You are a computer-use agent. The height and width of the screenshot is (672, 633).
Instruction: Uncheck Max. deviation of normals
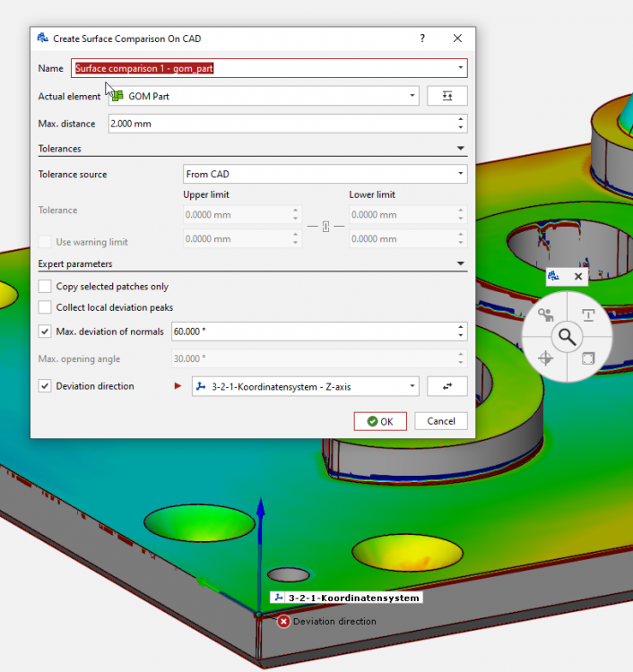(x=45, y=332)
